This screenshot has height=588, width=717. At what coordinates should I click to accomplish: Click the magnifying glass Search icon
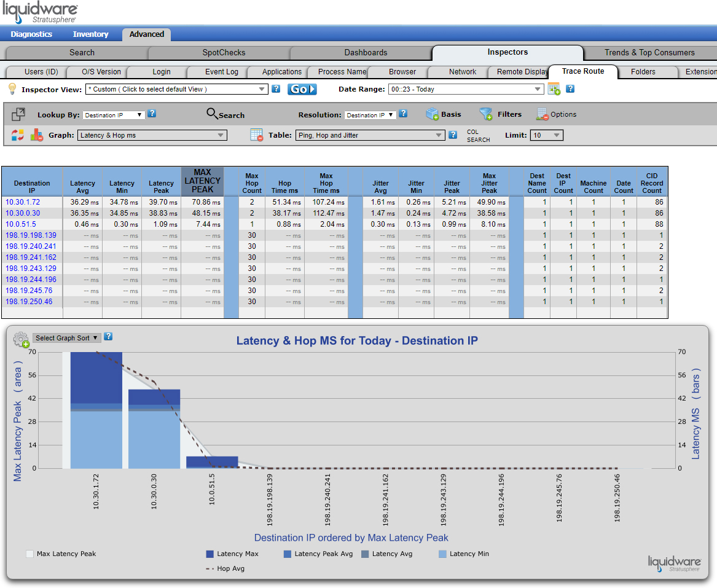coord(212,113)
